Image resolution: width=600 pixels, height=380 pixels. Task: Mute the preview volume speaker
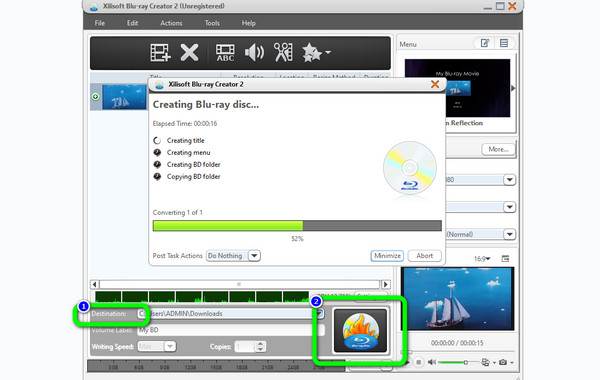tap(432, 362)
